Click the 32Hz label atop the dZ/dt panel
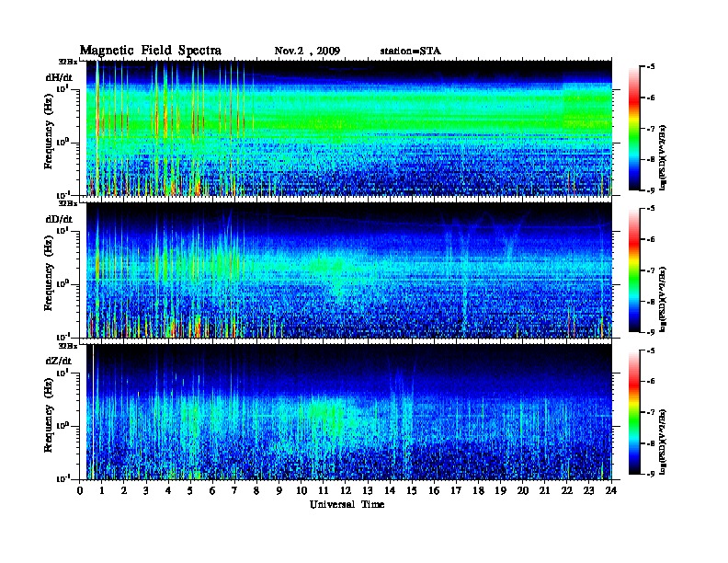Screen dimensions: 728x563 pyautogui.click(x=67, y=345)
